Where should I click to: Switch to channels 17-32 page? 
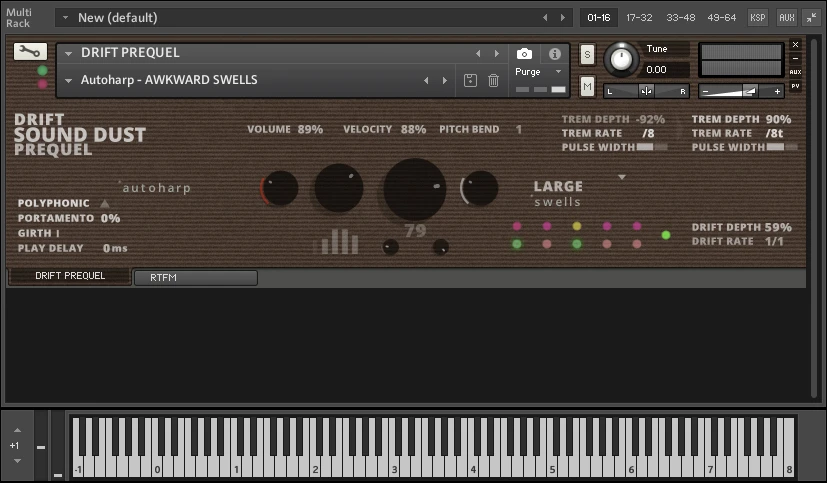point(639,17)
